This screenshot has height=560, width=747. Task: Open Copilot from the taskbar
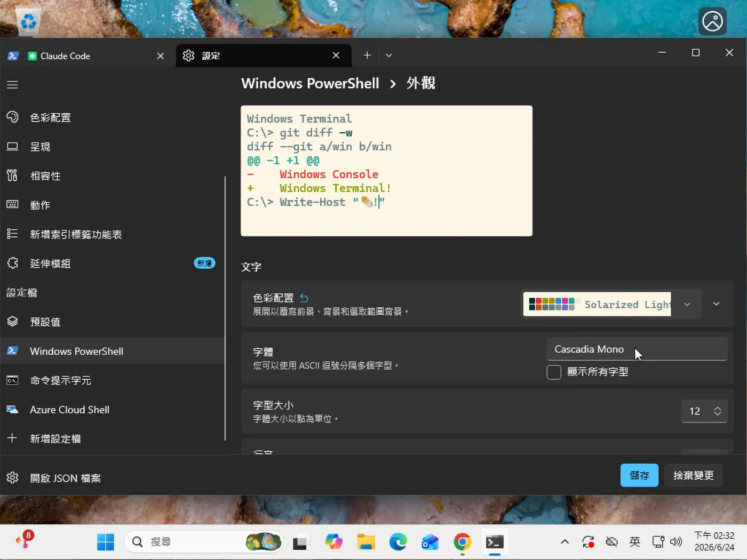[x=334, y=542]
